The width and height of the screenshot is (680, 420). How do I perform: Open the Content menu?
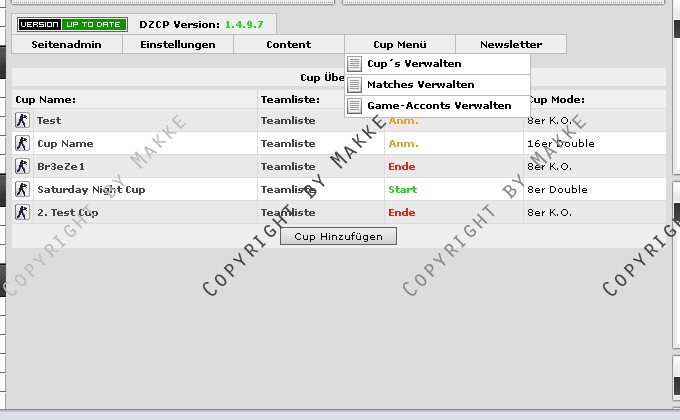point(288,44)
